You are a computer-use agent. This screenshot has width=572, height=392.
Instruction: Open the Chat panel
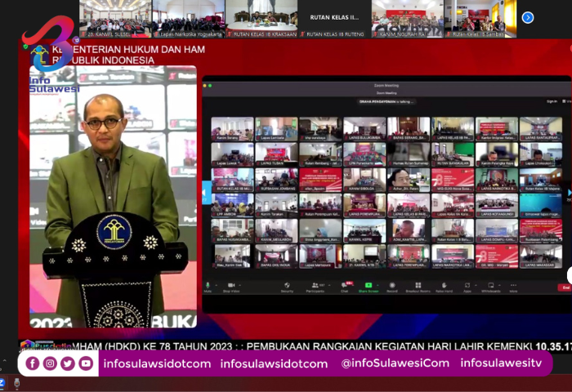[x=345, y=286]
